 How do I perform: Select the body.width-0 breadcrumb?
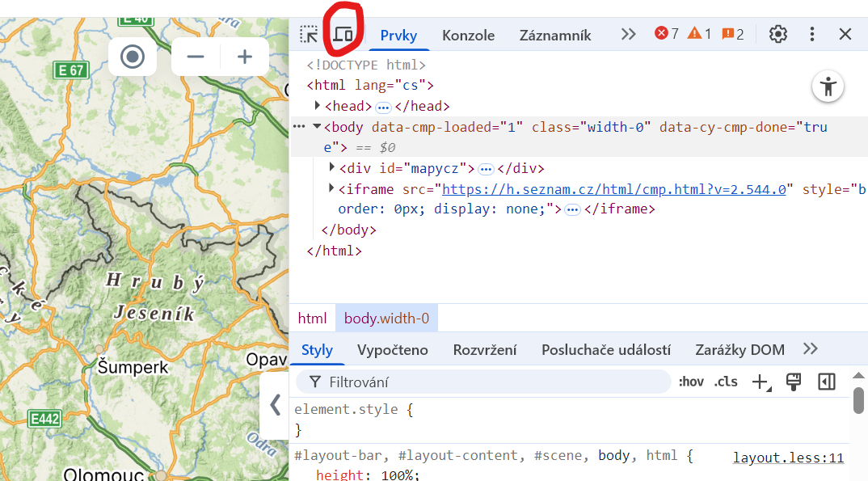click(386, 319)
